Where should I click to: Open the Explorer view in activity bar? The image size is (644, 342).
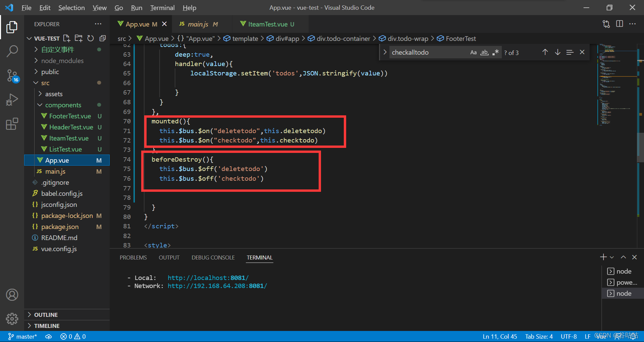tap(12, 27)
